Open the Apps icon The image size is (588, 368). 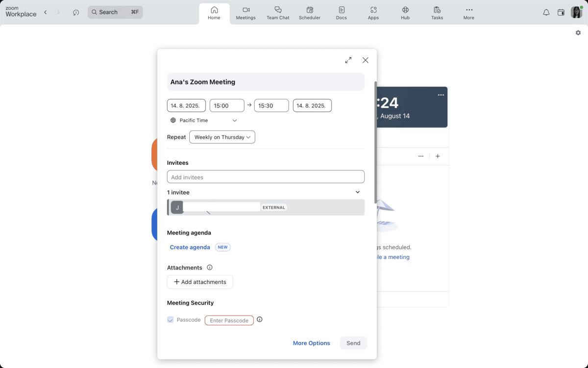click(373, 12)
